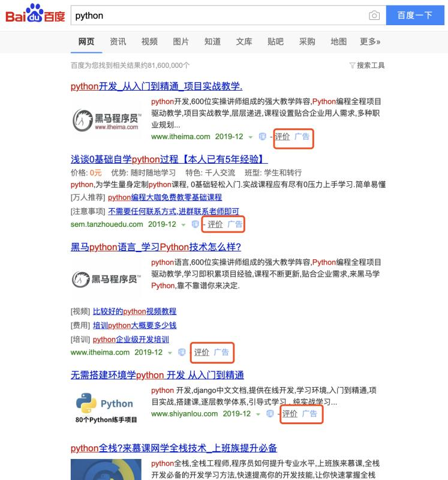Open 搜索工具 filter options
Screen dimensions: 448x480
point(367,65)
